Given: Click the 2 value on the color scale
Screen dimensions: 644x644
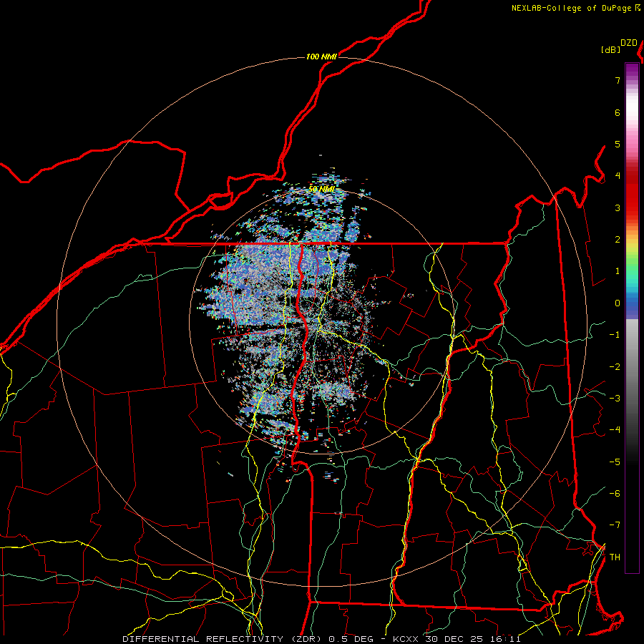Looking at the screenshot, I should [x=618, y=240].
